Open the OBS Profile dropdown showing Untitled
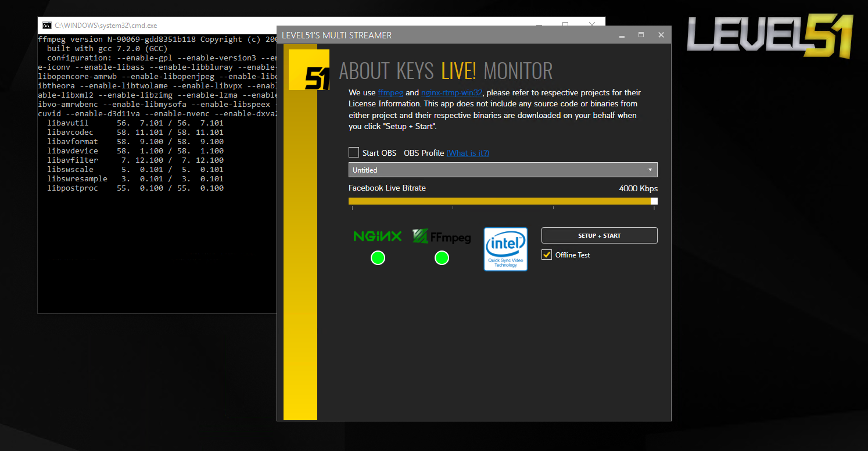Screen dimensions: 868x451 (x=503, y=170)
